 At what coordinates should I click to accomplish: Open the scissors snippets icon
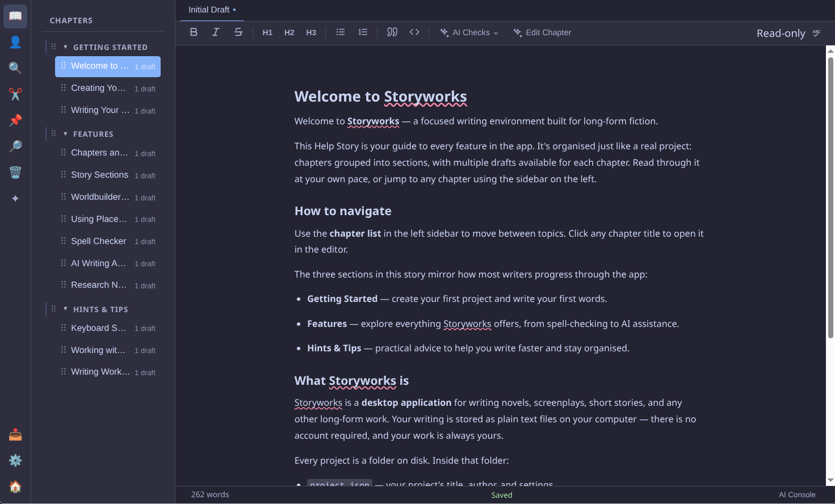click(15, 94)
